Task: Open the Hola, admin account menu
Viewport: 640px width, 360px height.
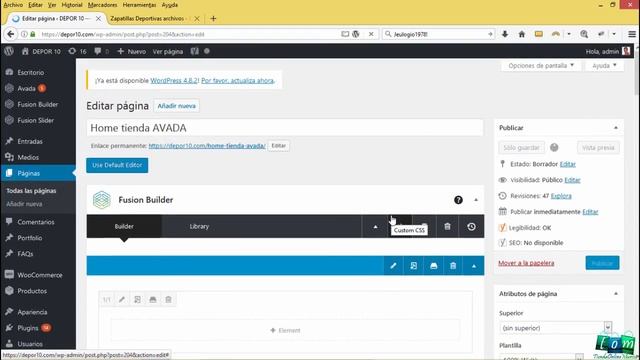Action: tap(608, 51)
